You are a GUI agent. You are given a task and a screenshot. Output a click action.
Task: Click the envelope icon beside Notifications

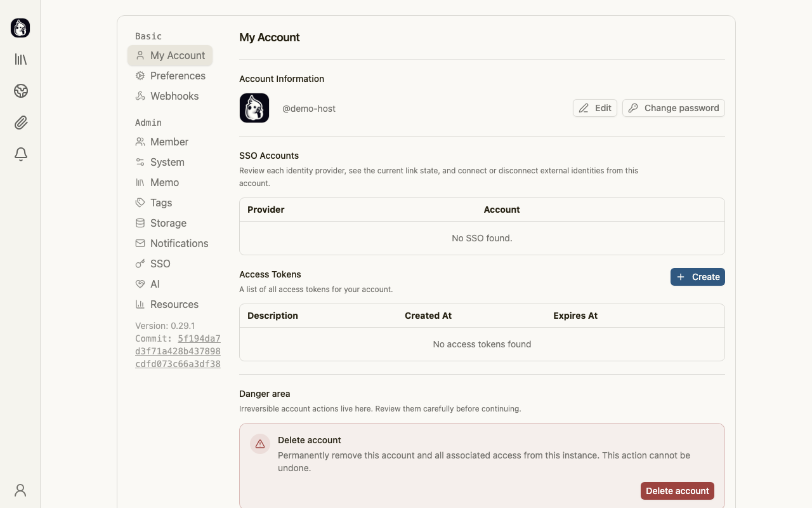140,243
